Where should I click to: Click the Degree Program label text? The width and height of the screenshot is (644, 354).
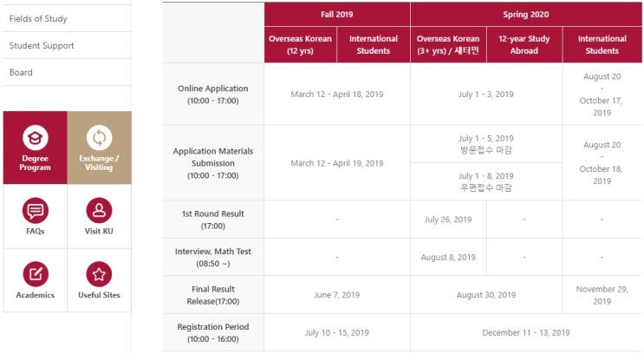(35, 163)
